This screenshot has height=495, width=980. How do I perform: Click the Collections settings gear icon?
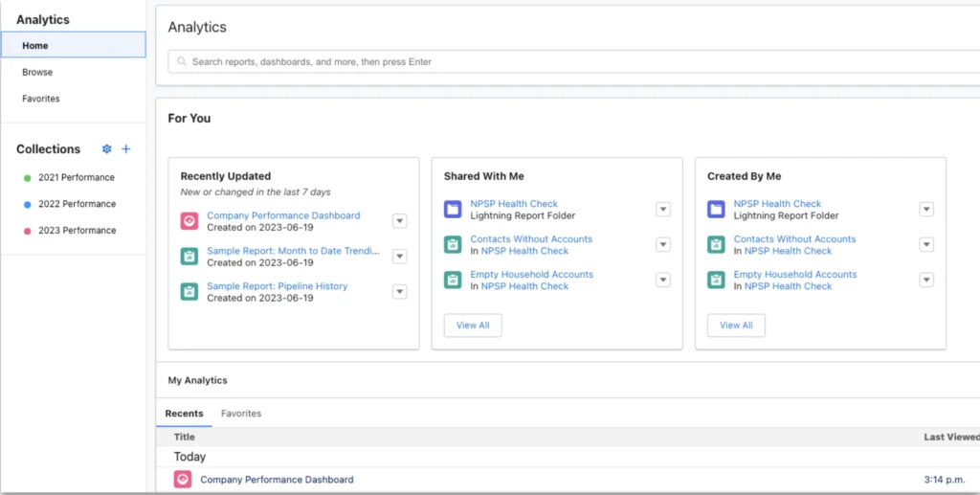tap(107, 149)
